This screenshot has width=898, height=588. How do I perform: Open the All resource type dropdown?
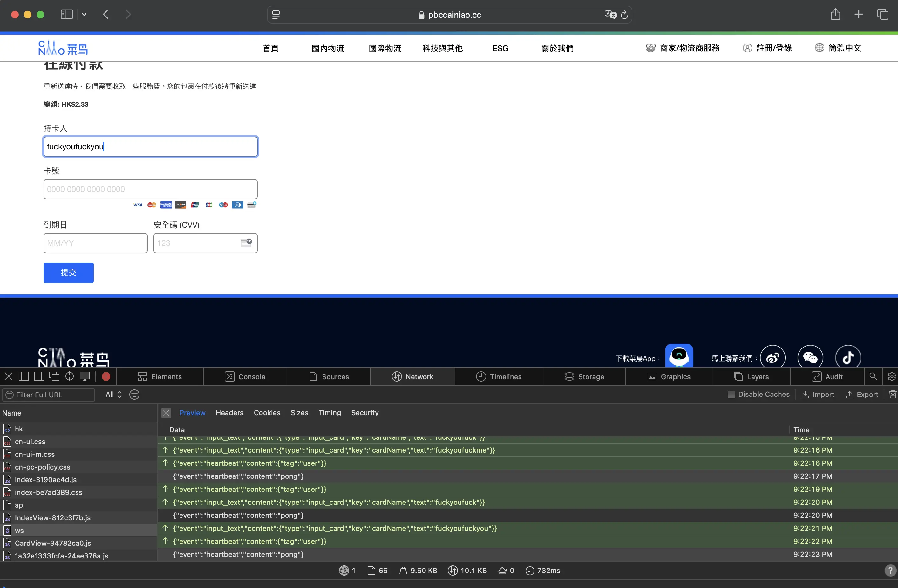[x=113, y=394]
